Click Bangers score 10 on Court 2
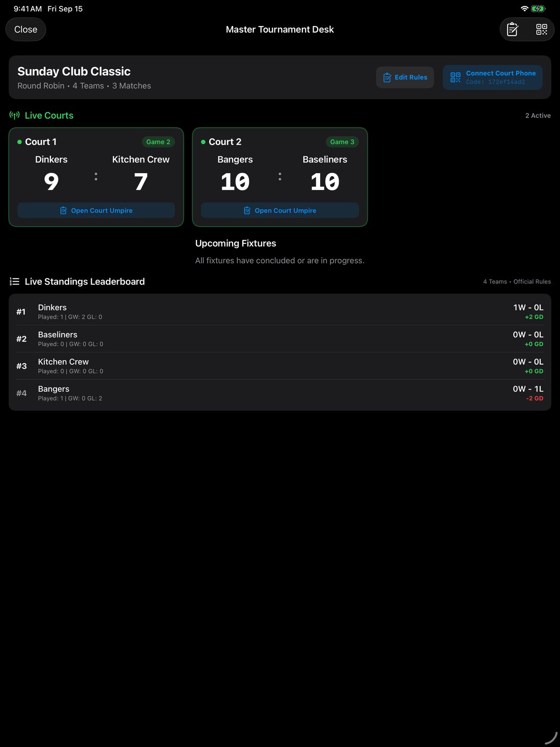 (235, 182)
